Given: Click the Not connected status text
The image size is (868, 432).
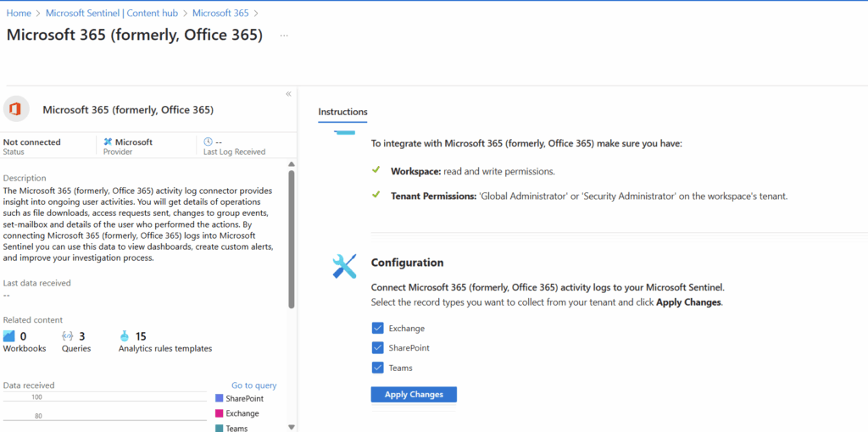Looking at the screenshot, I should click(31, 142).
